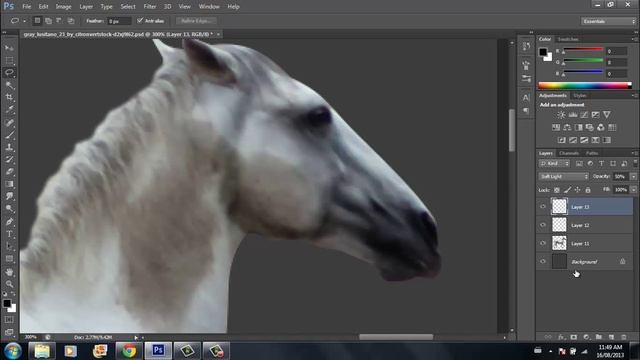Select the Clone Stamp tool
This screenshot has width=640, height=360.
click(9, 147)
